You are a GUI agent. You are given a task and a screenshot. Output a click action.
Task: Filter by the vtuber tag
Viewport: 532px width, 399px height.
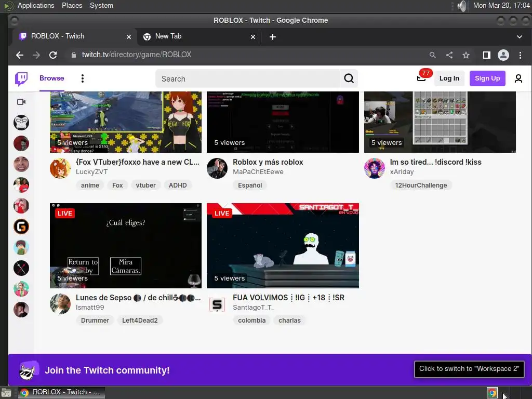coord(145,185)
